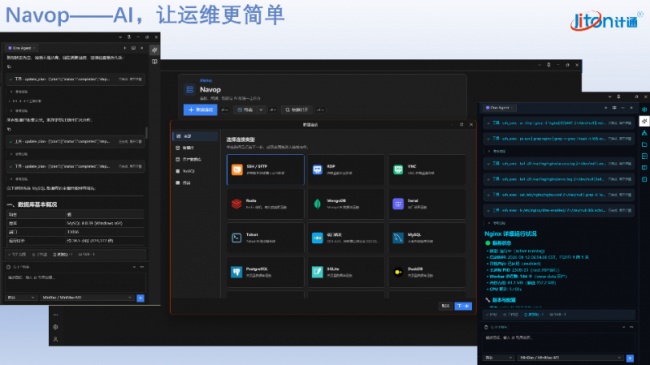650x365 pixels.
Task: Open the notes icon below the folder in right sidebar
Action: pos(644,156)
